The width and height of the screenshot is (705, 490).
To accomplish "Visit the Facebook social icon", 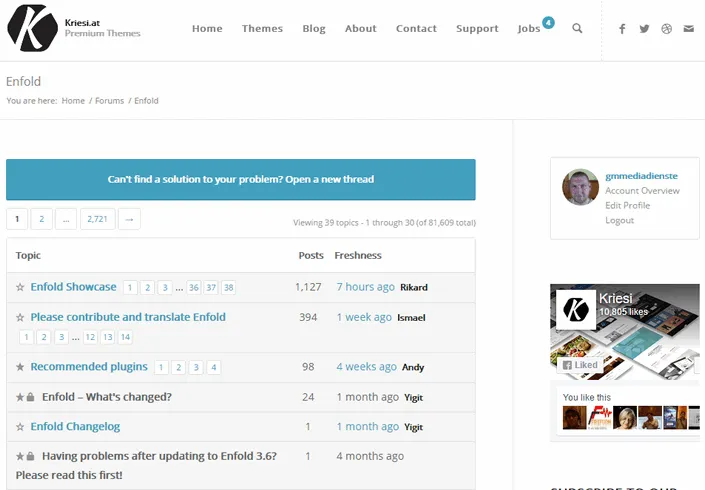I will (x=622, y=29).
